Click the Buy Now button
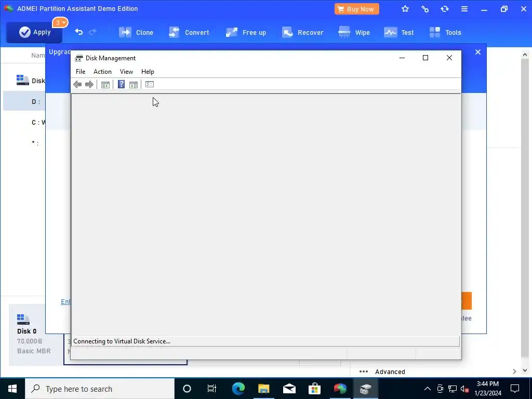Viewport: 532px width, 399px height. (x=356, y=9)
